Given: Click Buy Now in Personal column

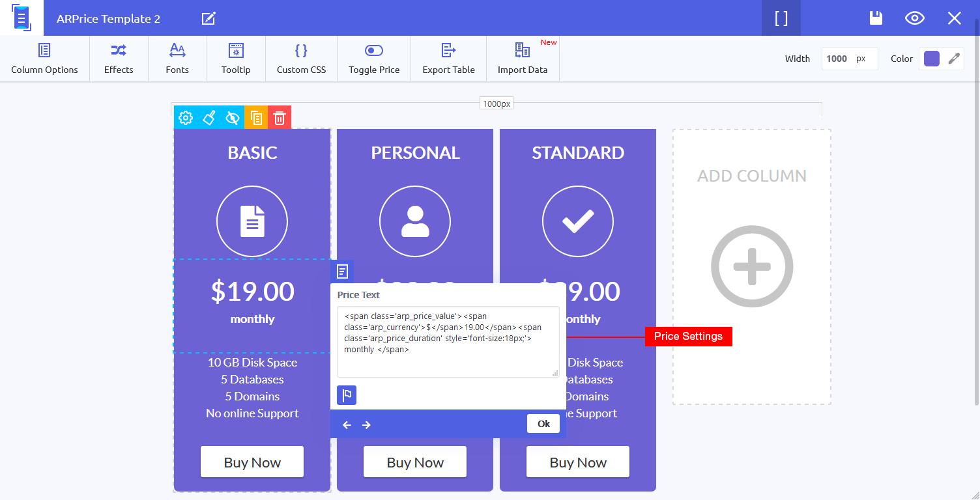Looking at the screenshot, I should point(415,462).
